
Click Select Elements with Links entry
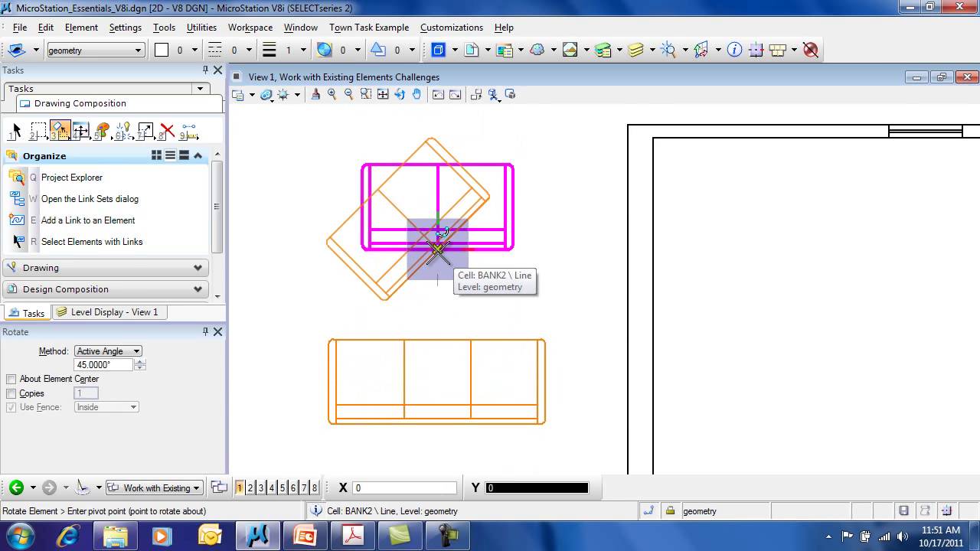[x=92, y=241]
